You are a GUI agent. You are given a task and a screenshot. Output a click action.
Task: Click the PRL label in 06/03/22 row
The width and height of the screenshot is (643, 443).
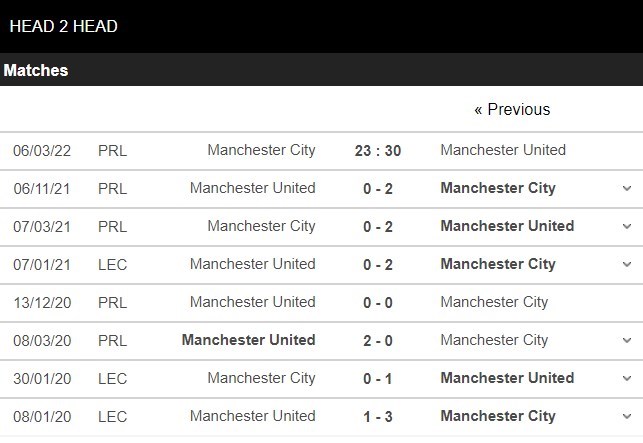coord(112,150)
